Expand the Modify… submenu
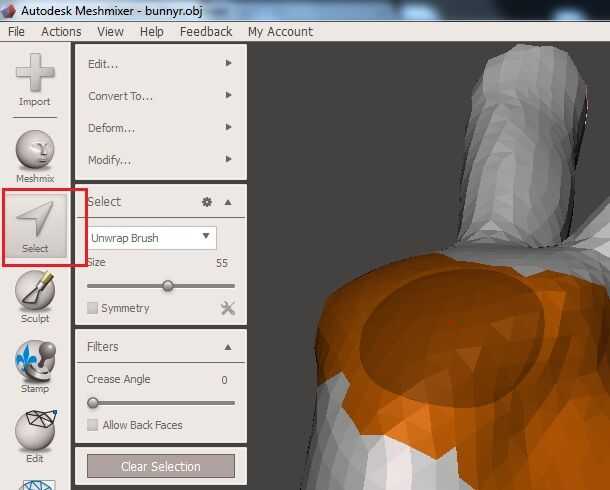This screenshot has width=610, height=490. pyautogui.click(x=160, y=159)
